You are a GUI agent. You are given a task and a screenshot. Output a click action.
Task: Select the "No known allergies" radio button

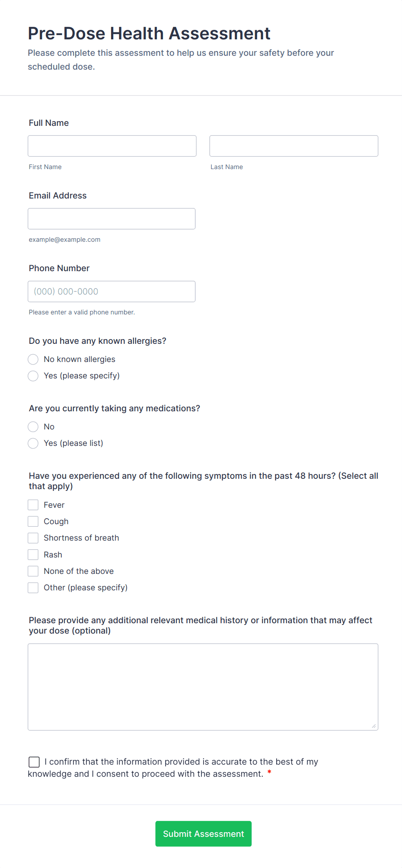33,359
